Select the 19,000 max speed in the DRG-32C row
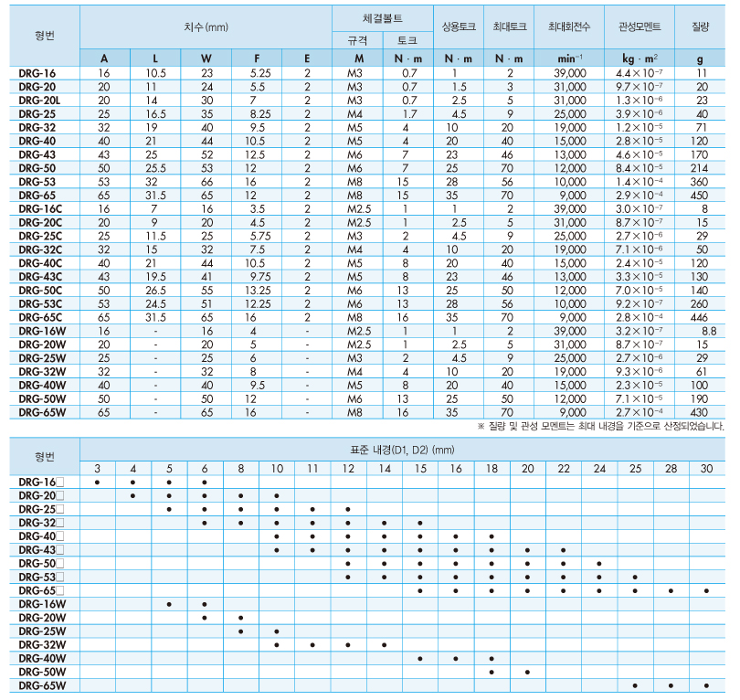Image resolution: width=740 pixels, height=700 pixels. pos(570,249)
